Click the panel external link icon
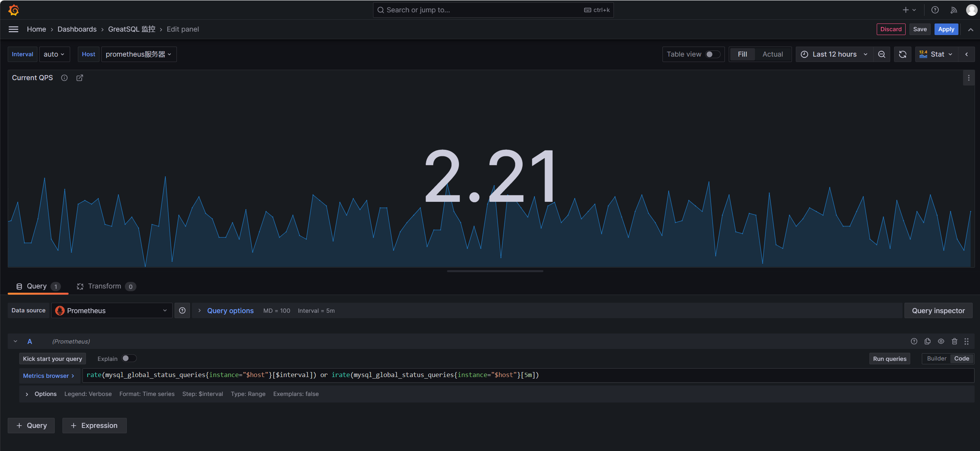The width and height of the screenshot is (980, 451). (80, 78)
